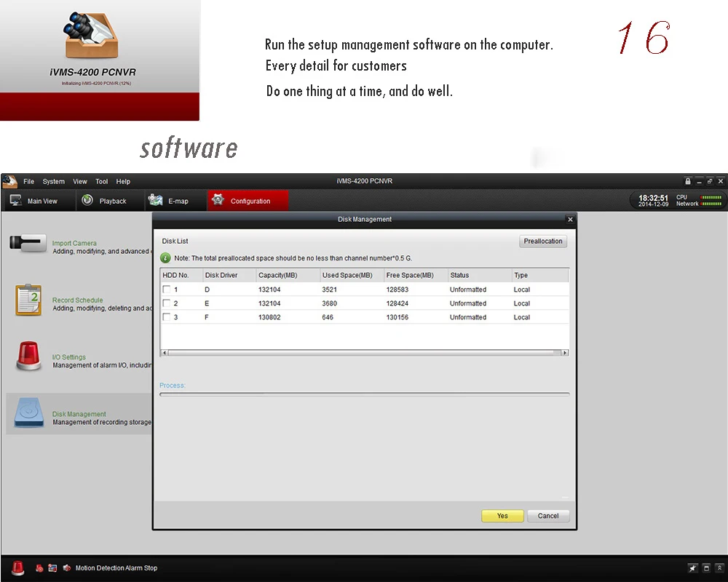Click disk list scrollbar right arrow
The height and width of the screenshot is (582, 728).
[565, 353]
